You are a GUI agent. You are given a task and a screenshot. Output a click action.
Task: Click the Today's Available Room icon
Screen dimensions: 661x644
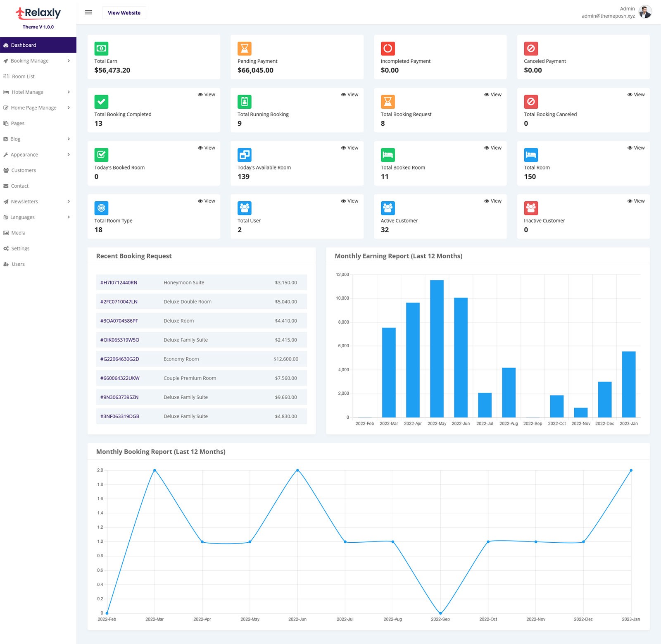coord(244,155)
